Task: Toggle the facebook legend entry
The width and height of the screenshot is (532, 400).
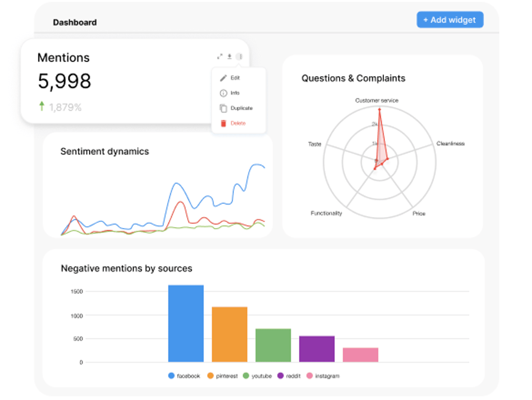Action: point(183,375)
